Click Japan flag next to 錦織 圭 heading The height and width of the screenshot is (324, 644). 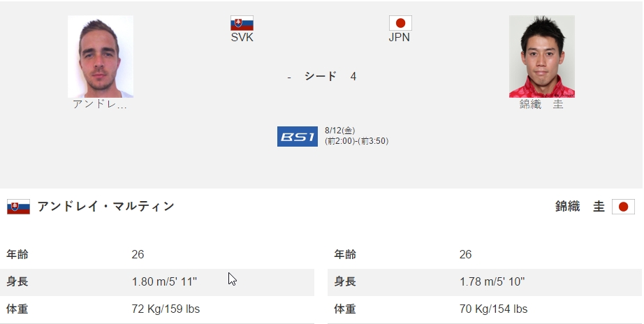click(x=624, y=207)
